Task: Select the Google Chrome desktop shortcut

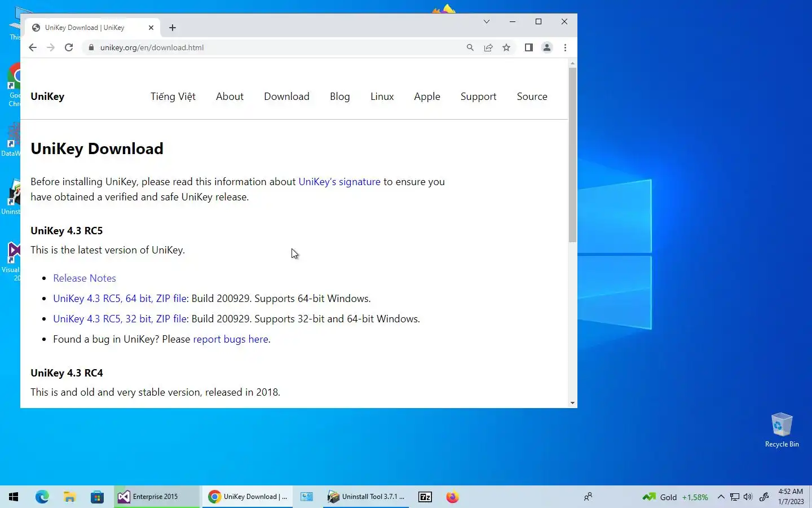Action: pyautogui.click(x=14, y=85)
